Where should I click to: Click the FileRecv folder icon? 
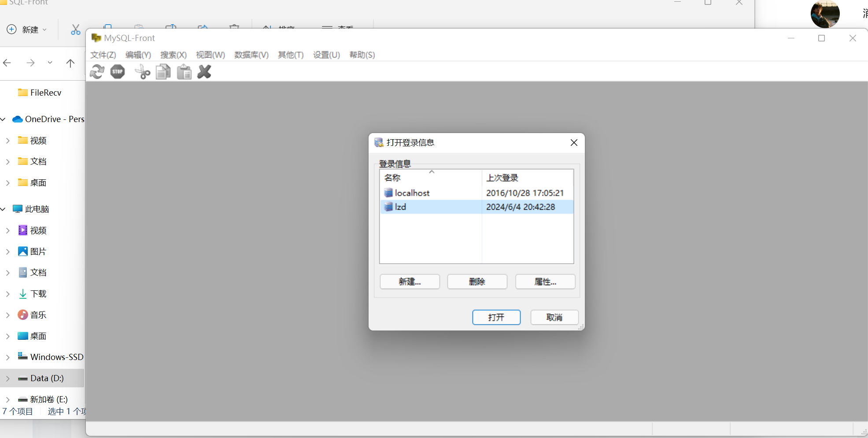[x=22, y=92]
